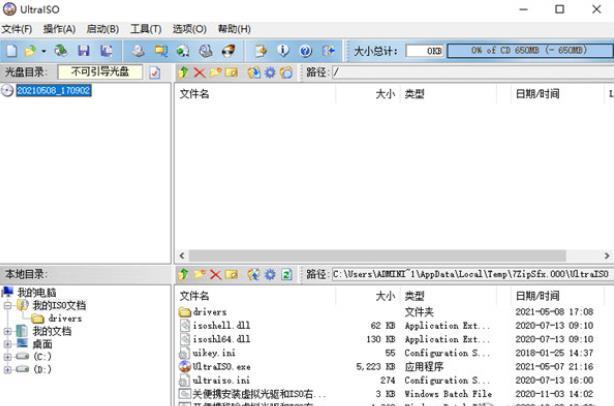This screenshot has width=614, height=406.
Task: Click the New file icon in toolbar
Action: tap(12, 51)
